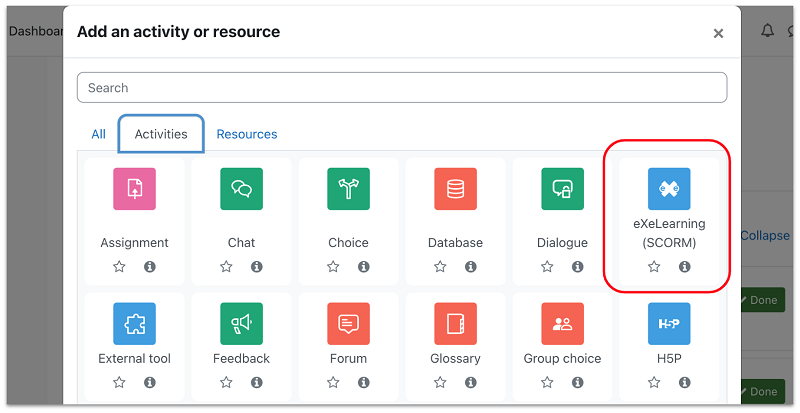Show info for Dialogue activity
Image resolution: width=800 pixels, height=413 pixels.
(x=577, y=267)
